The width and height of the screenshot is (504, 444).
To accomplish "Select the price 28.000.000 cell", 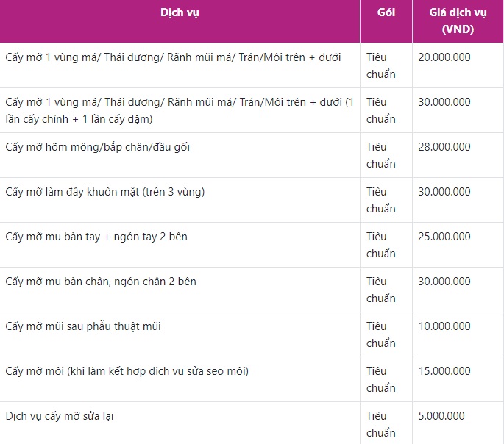I will [x=444, y=147].
